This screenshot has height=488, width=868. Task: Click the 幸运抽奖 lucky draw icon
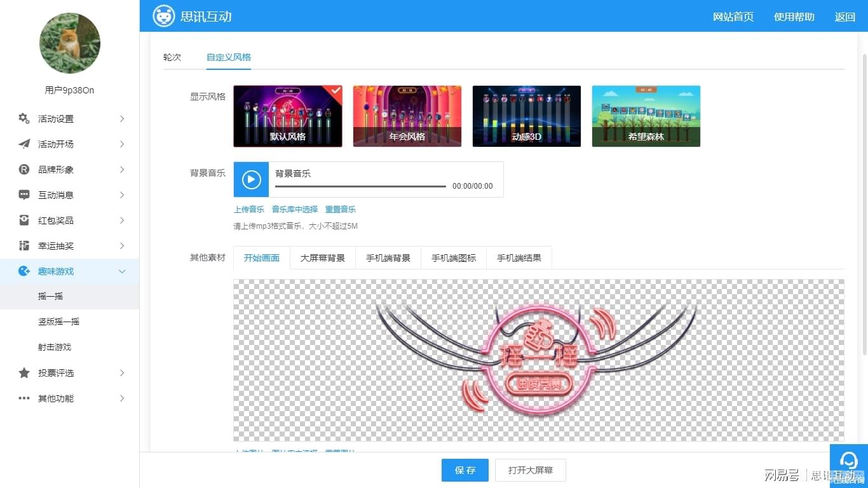(24, 245)
